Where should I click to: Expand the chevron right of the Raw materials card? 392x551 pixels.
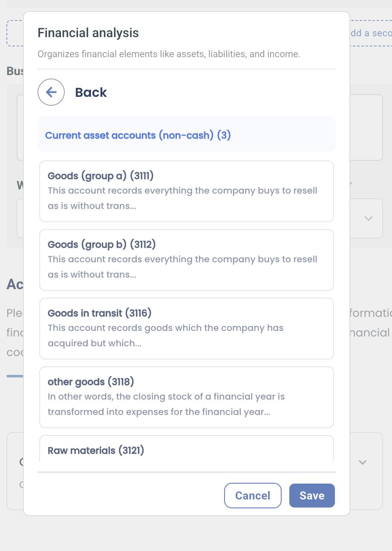tap(363, 462)
